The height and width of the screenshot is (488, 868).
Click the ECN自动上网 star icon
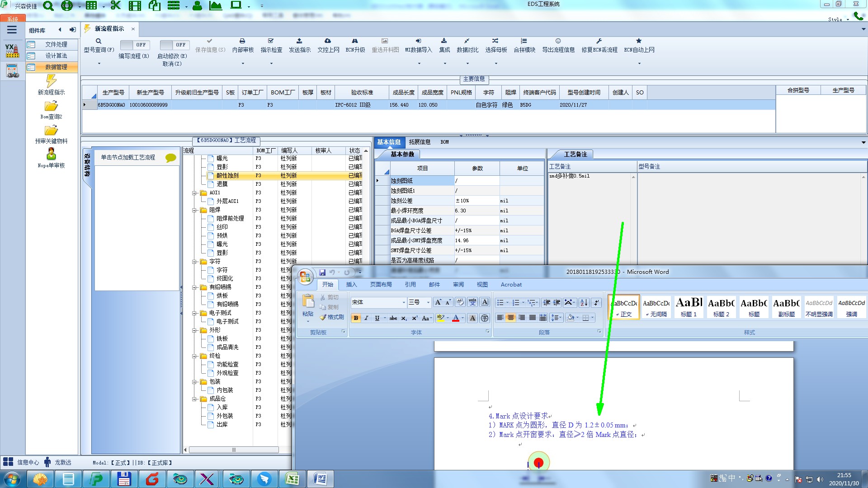[x=639, y=41]
